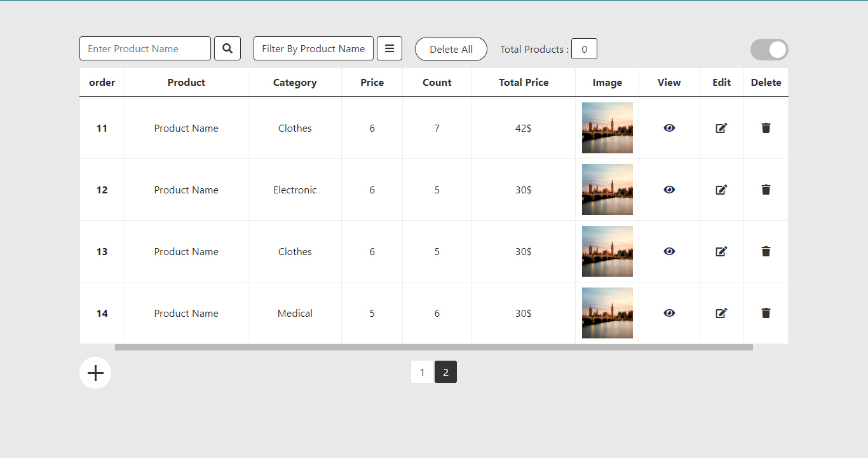Viewport: 868px width, 458px height.
Task: Click the plus icon to add product
Action: tap(95, 373)
